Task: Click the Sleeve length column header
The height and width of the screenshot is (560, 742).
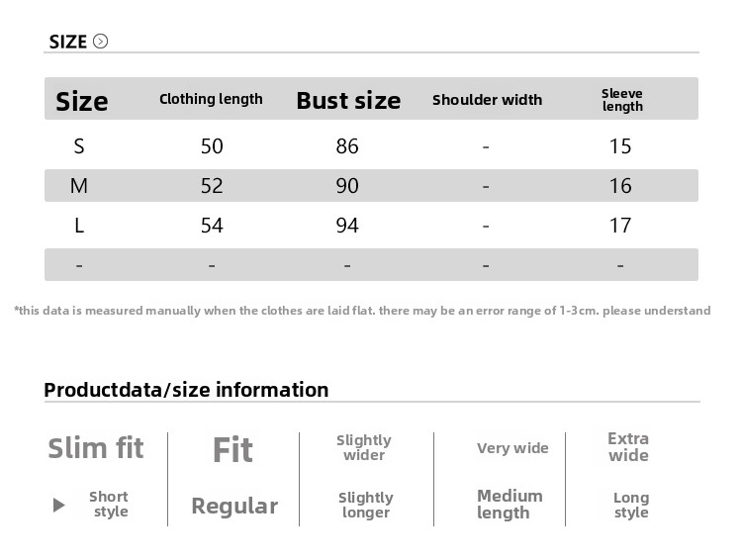Action: click(622, 100)
